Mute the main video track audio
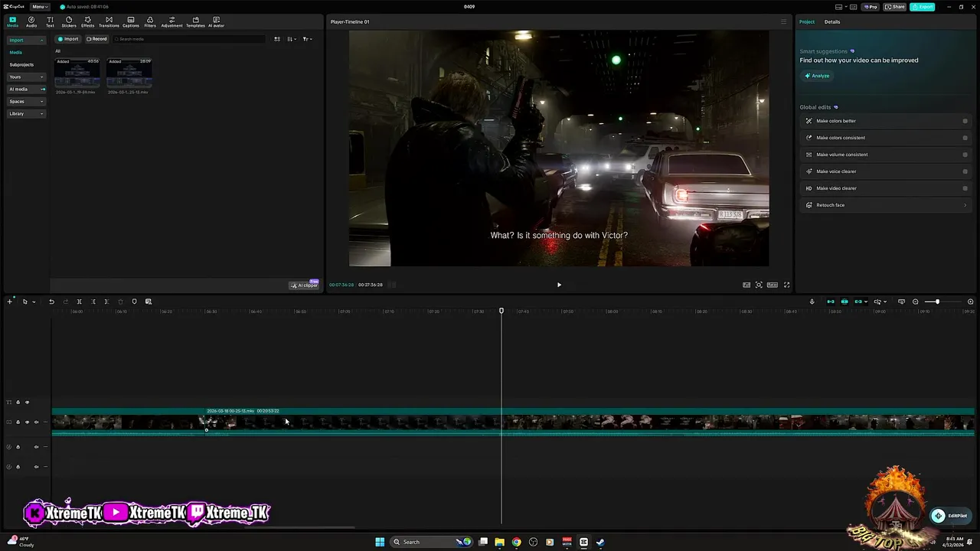 (36, 422)
